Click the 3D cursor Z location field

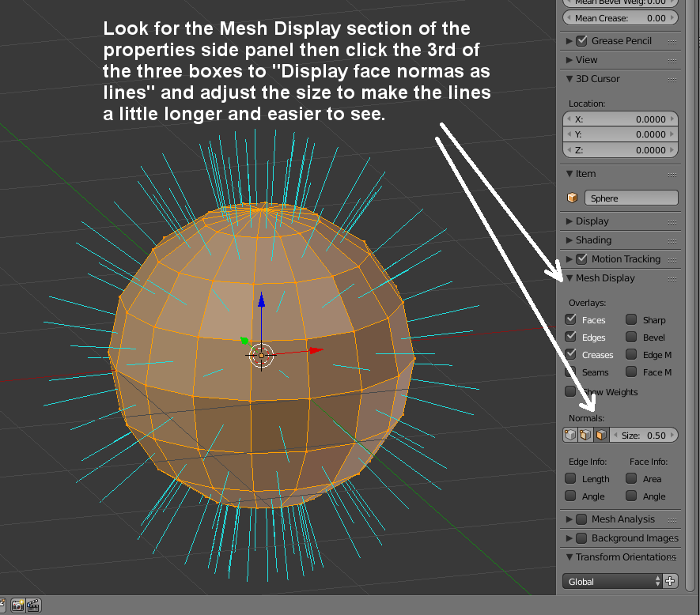(x=621, y=150)
